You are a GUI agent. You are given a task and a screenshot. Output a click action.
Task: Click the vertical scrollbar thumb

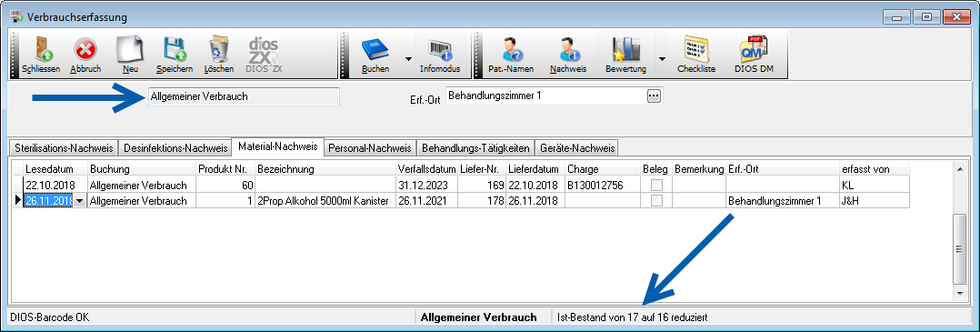[959, 249]
